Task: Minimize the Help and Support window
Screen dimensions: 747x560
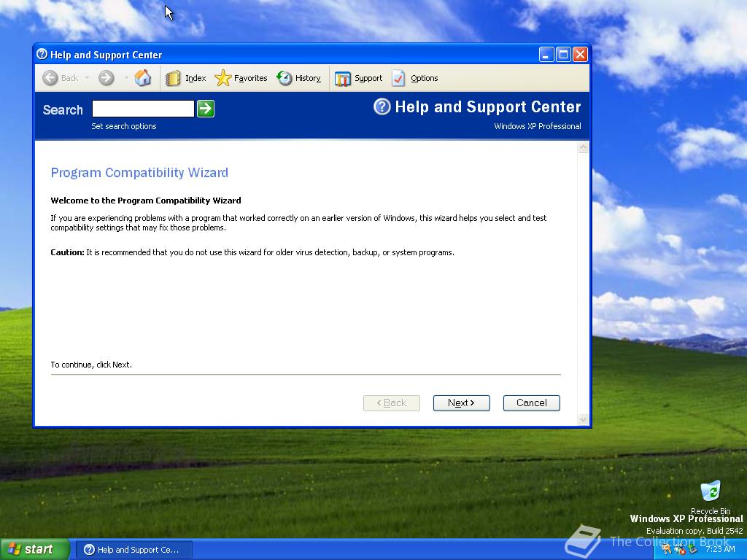Action: click(546, 54)
